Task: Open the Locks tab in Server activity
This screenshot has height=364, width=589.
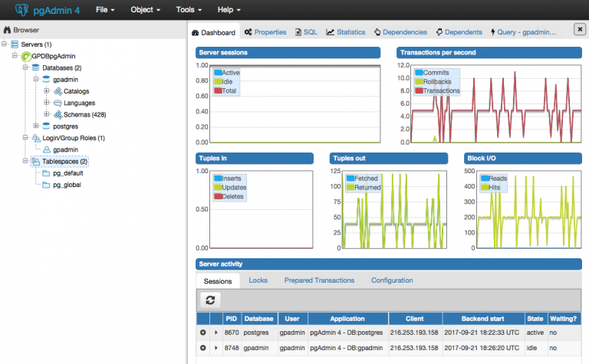Action: [x=258, y=280]
